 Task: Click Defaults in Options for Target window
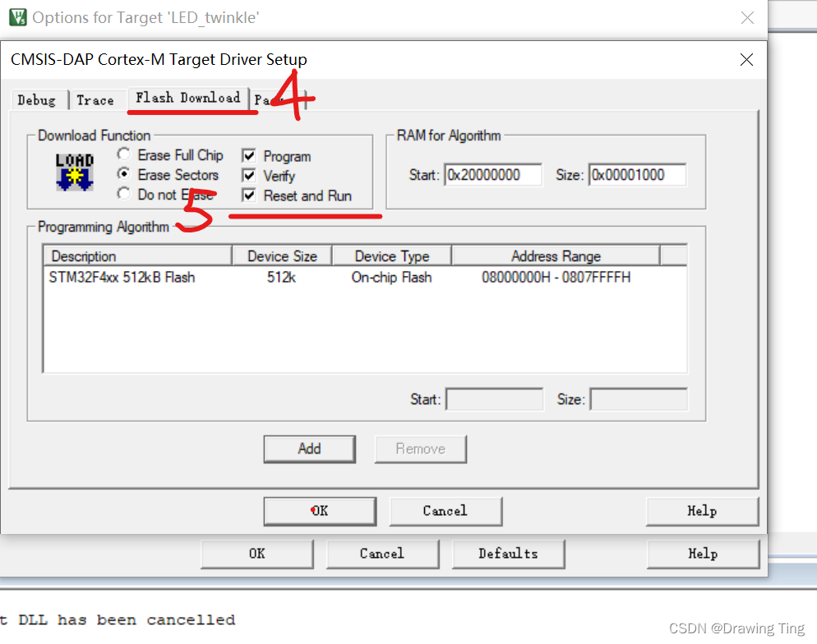508,554
